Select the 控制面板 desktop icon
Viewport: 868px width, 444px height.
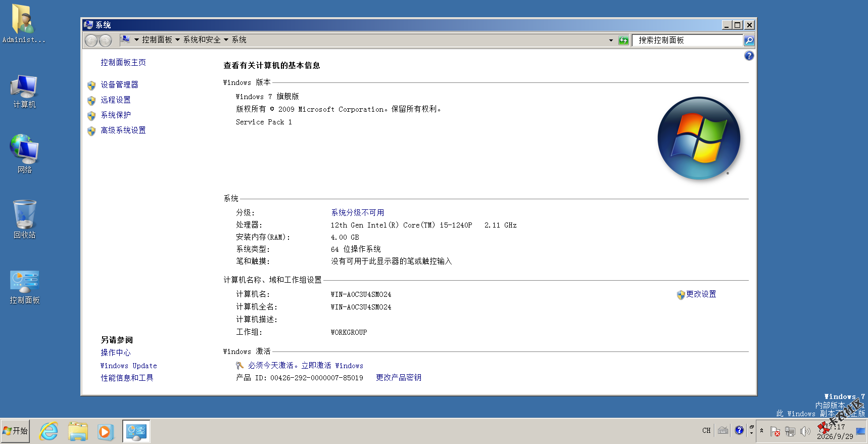click(24, 287)
